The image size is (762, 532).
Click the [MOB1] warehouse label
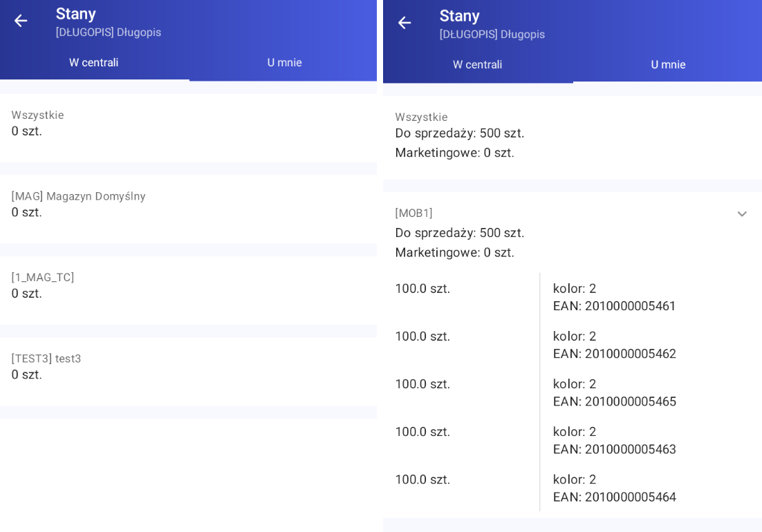coord(413,213)
